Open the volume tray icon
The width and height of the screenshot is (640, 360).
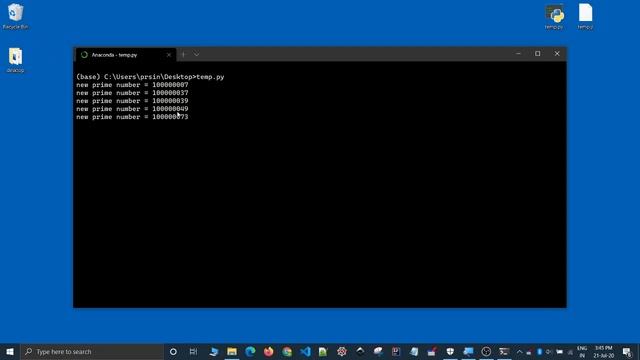click(549, 351)
